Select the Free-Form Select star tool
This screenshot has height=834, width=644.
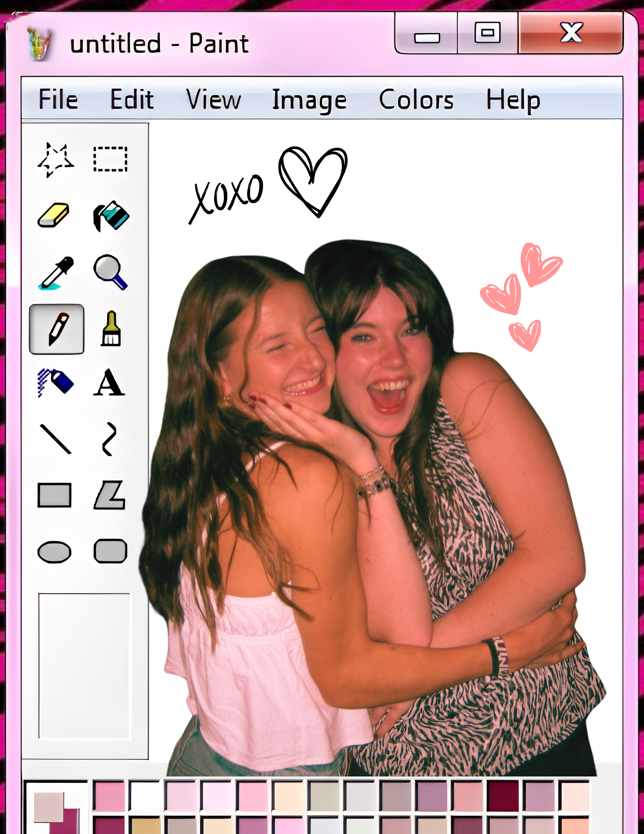55,160
